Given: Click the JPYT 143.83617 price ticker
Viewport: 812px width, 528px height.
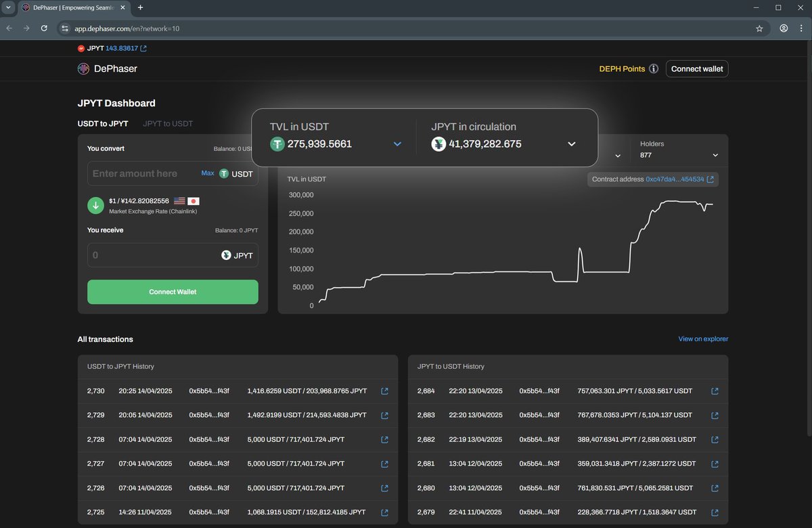Looking at the screenshot, I should point(112,49).
